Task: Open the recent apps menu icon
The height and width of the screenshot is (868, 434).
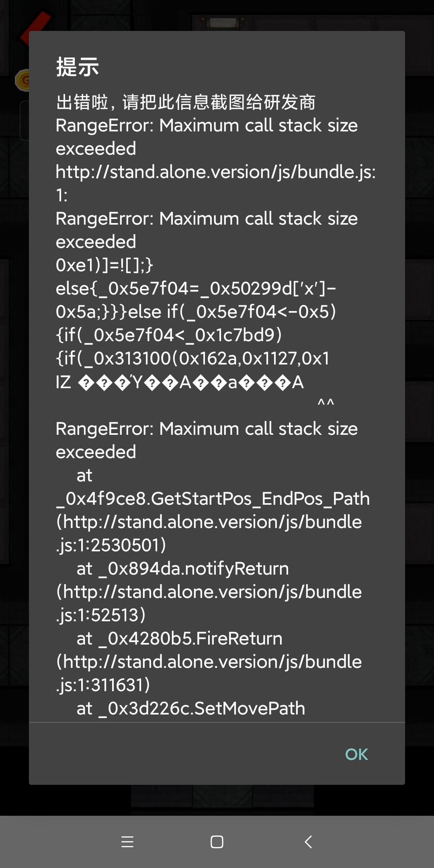Action: [x=127, y=841]
